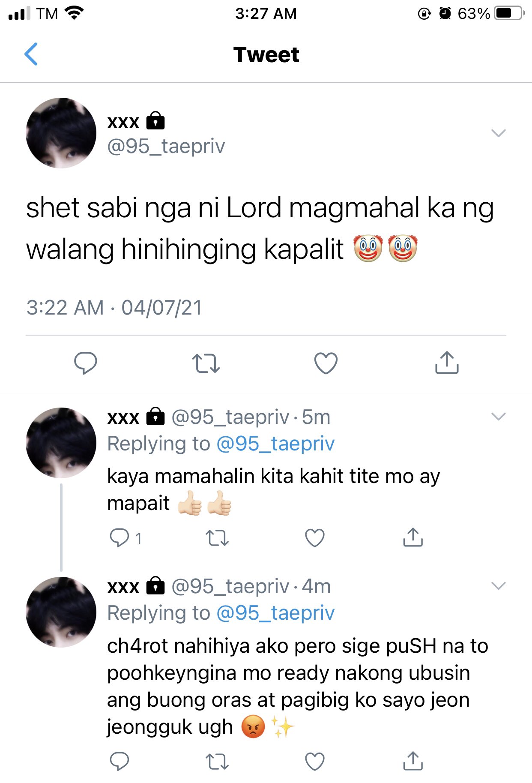Tap the back arrow in header
The image size is (532, 783).
click(x=31, y=54)
